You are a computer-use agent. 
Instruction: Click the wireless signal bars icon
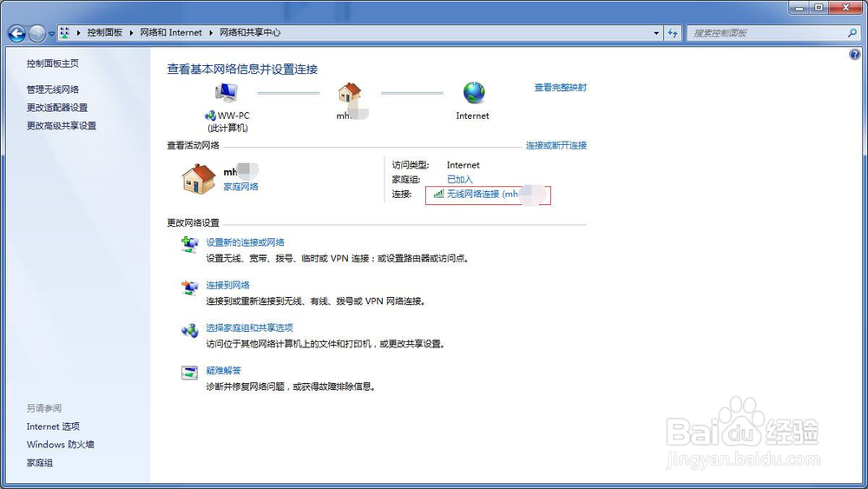438,194
